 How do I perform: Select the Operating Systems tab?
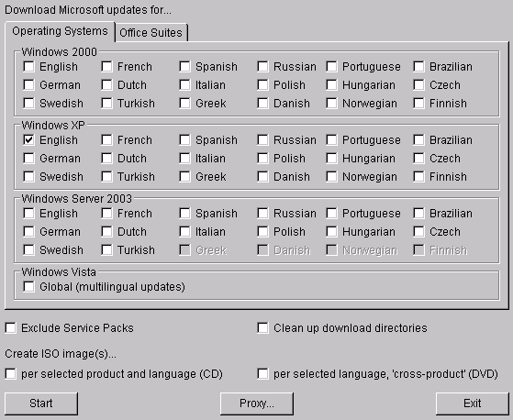(x=60, y=31)
